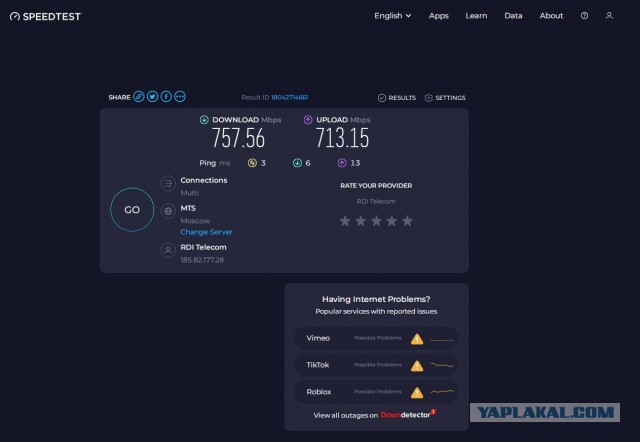Open Downdetector outages link

click(408, 414)
